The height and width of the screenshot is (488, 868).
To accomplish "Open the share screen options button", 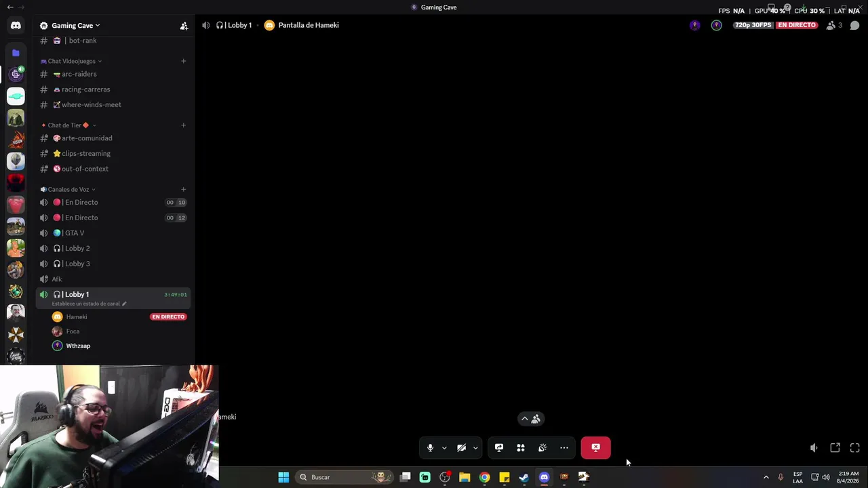I will click(x=499, y=447).
